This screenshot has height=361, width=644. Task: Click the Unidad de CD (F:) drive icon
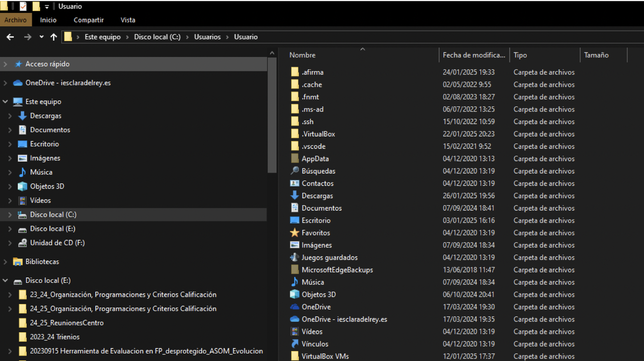[x=22, y=243]
